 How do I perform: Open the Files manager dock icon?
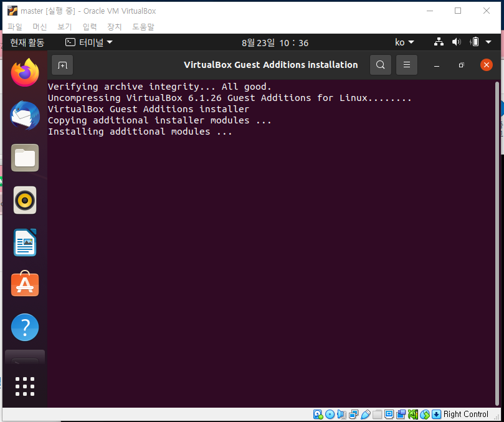pos(25,158)
